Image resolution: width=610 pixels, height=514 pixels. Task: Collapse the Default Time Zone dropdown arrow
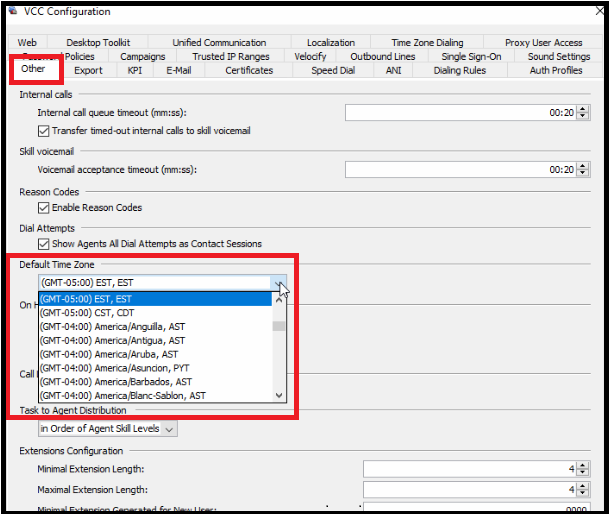pyautogui.click(x=279, y=283)
